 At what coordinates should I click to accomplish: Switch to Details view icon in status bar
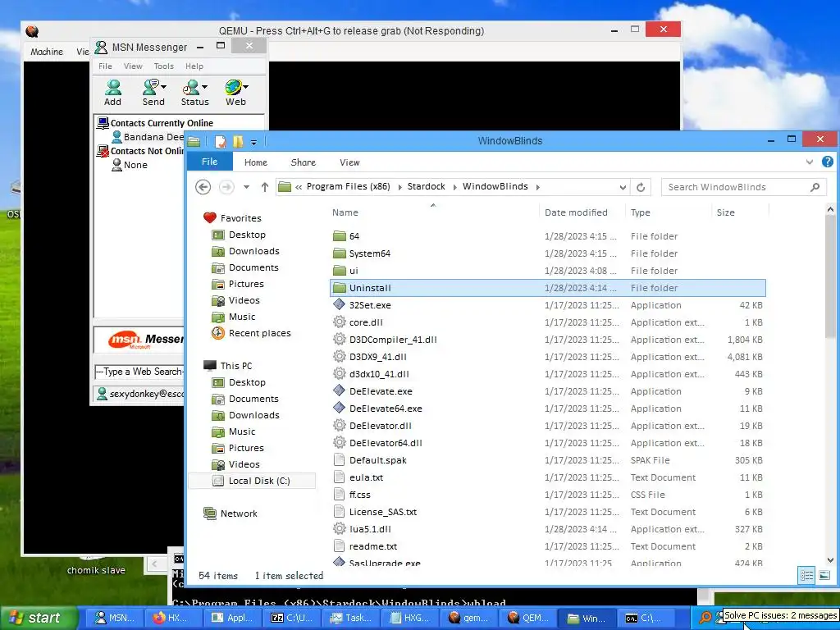click(807, 575)
